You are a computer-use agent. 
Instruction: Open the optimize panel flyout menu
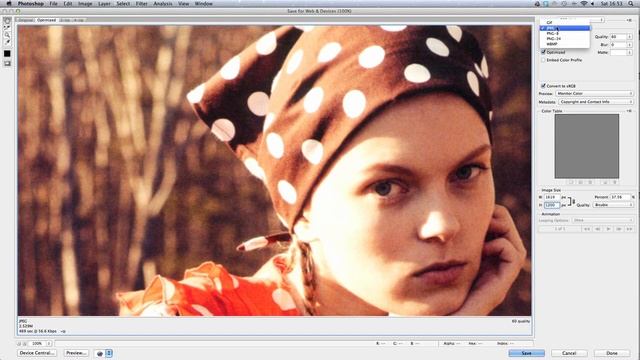coord(629,20)
